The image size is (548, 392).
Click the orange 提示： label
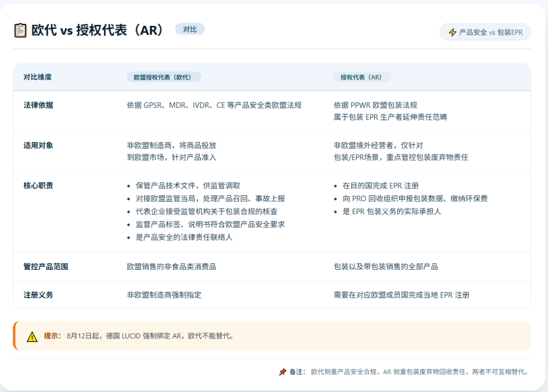coord(52,336)
